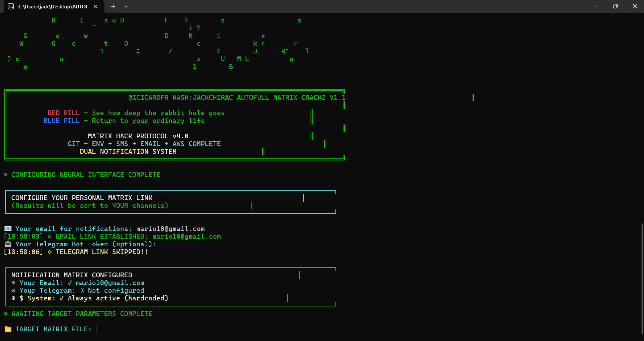Click the TARGET MATRIX FILE input cursor
Screen dimensions: 644x341
pyautogui.click(x=96, y=329)
